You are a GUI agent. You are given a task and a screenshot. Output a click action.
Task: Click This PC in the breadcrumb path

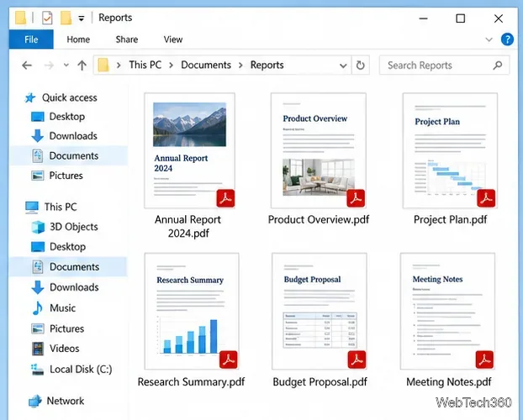click(x=145, y=65)
